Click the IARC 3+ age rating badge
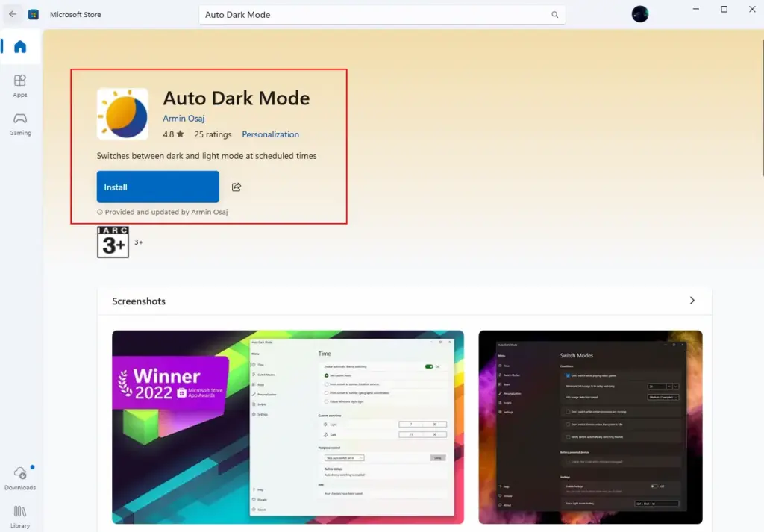Image resolution: width=764 pixels, height=532 pixels. point(113,242)
